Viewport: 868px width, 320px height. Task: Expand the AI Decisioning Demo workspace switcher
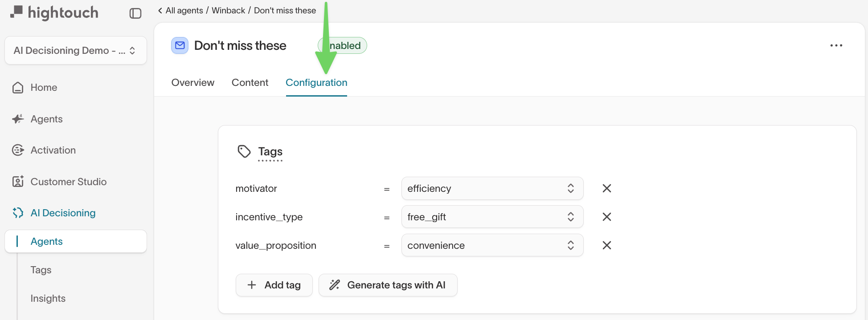(75, 50)
